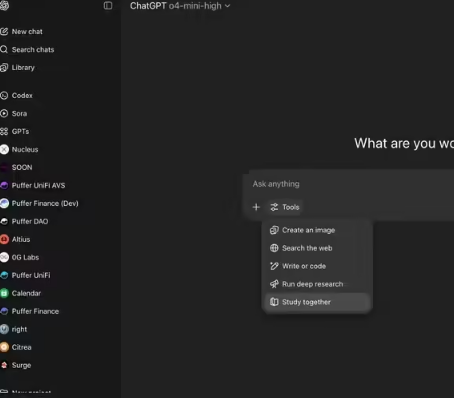Click the Search chats magnifier icon
Viewport: 454px width, 398px height.
(4, 50)
